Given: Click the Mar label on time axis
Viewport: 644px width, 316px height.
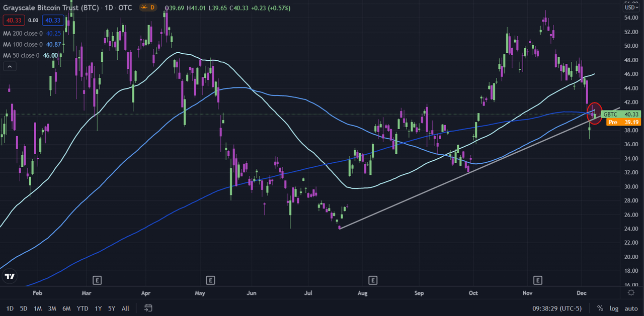Looking at the screenshot, I should [x=86, y=292].
